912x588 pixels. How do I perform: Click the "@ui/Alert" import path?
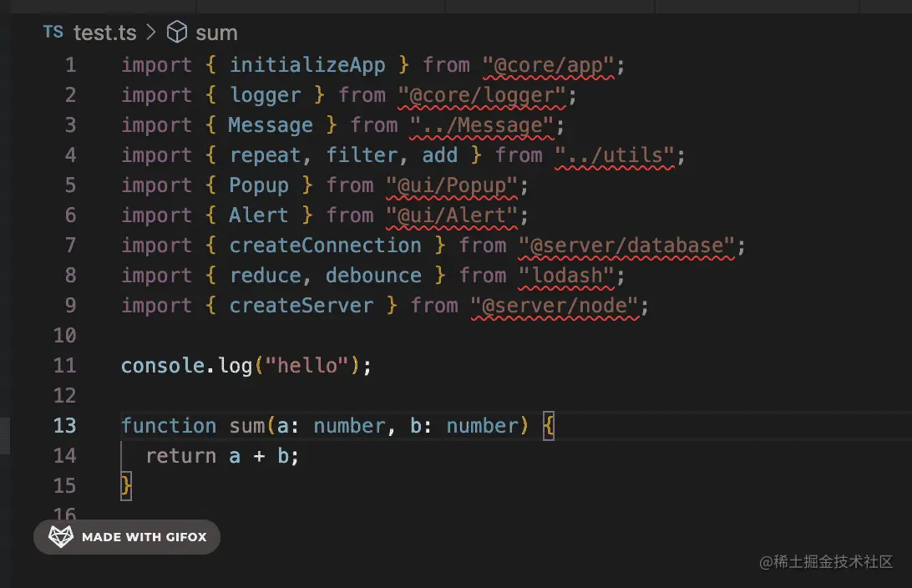click(452, 215)
